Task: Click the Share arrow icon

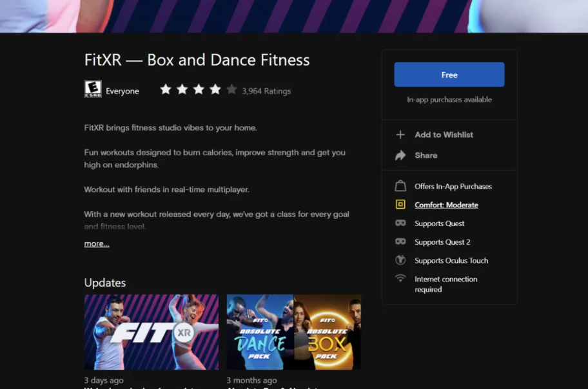Action: (x=400, y=155)
